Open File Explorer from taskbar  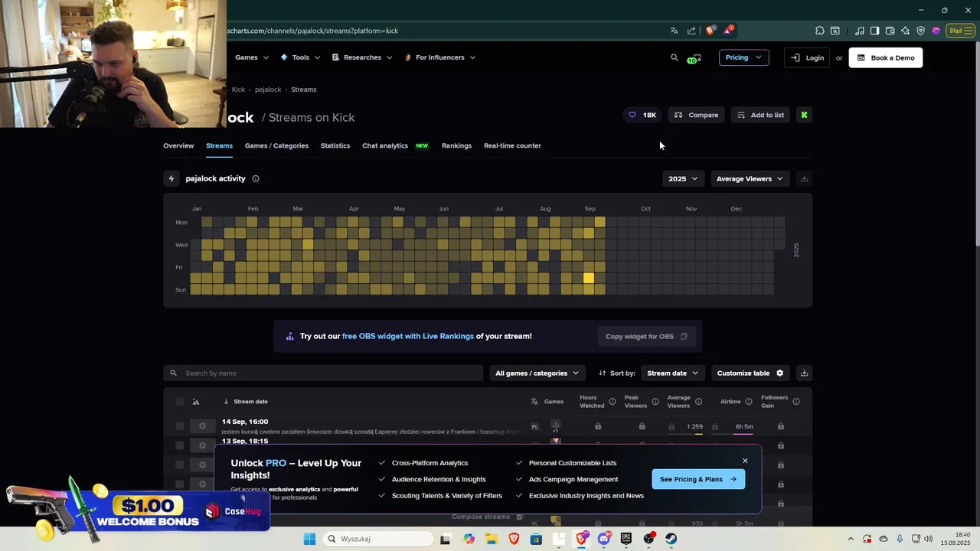click(x=491, y=539)
